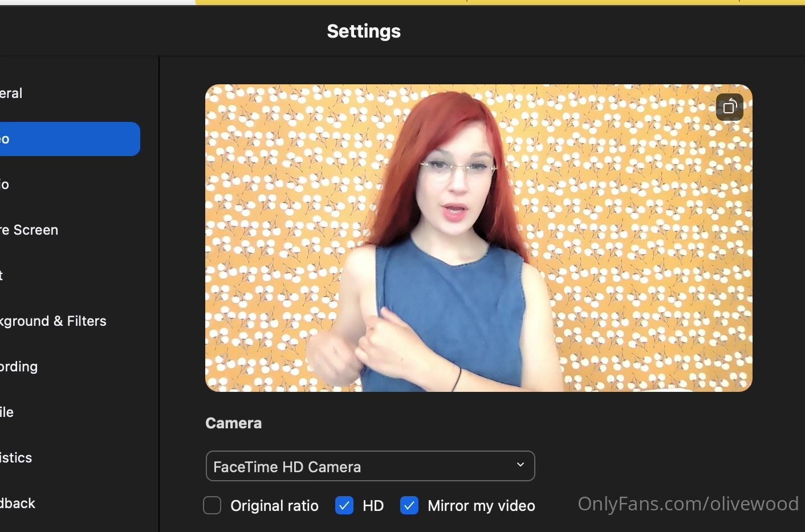
Task: Click the Settings window title
Action: 364,31
